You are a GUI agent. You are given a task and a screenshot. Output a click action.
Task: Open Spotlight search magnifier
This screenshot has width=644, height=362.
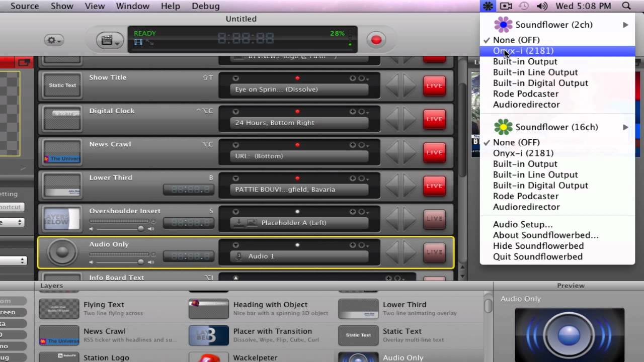point(626,6)
